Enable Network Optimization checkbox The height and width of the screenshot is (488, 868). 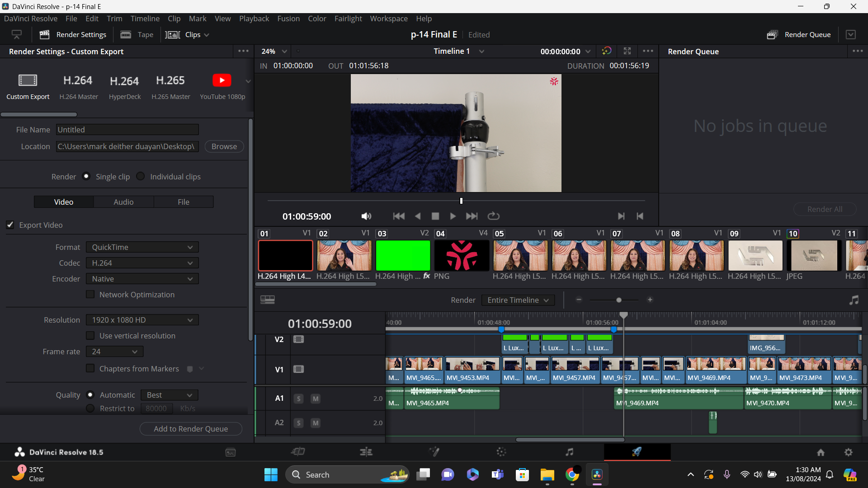90,295
